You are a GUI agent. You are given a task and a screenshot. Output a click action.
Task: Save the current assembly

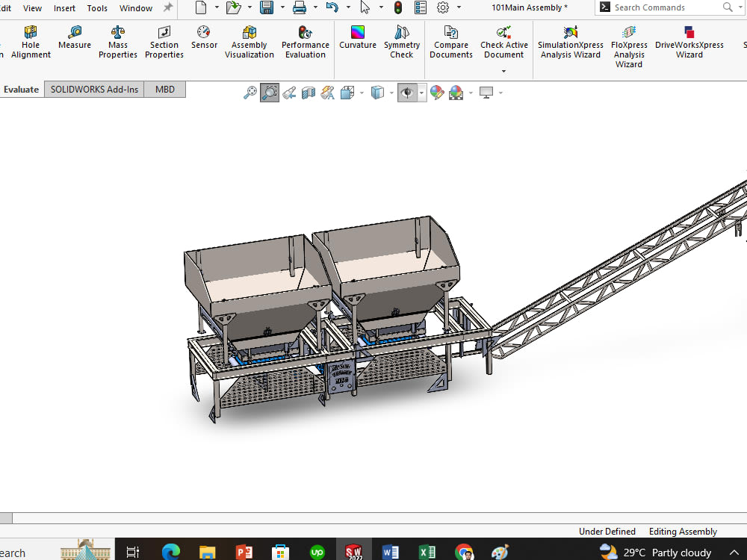tap(267, 7)
